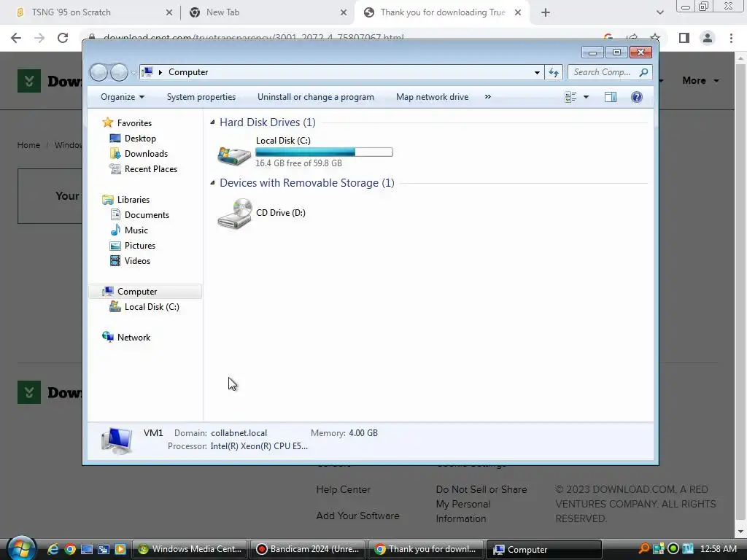Click the VM1 computer icon in the details pane
The width and height of the screenshot is (747, 560).
point(117,440)
